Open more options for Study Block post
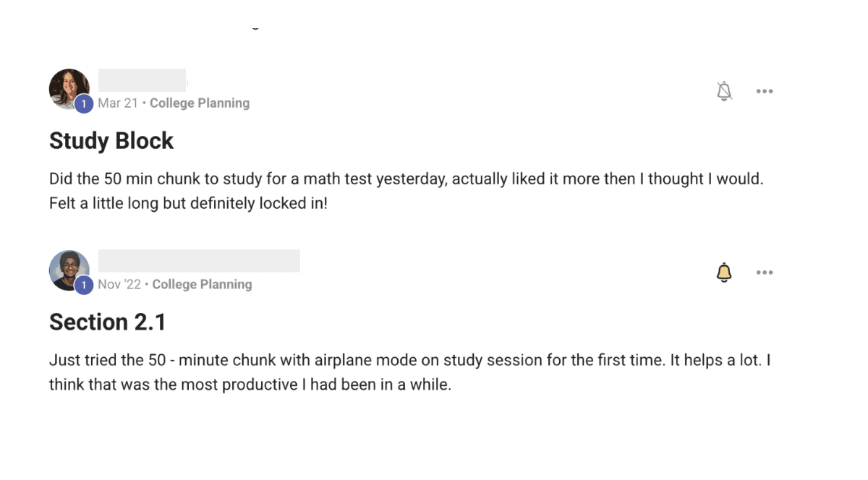This screenshot has width=868, height=480. tap(765, 91)
